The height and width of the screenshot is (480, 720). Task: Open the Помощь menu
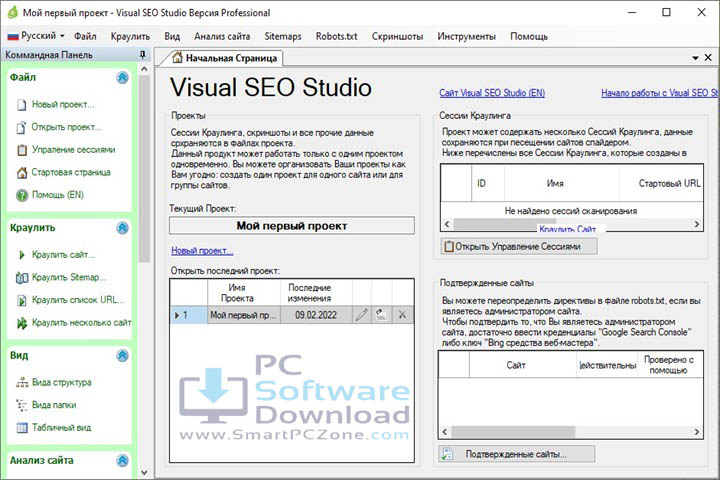click(529, 36)
